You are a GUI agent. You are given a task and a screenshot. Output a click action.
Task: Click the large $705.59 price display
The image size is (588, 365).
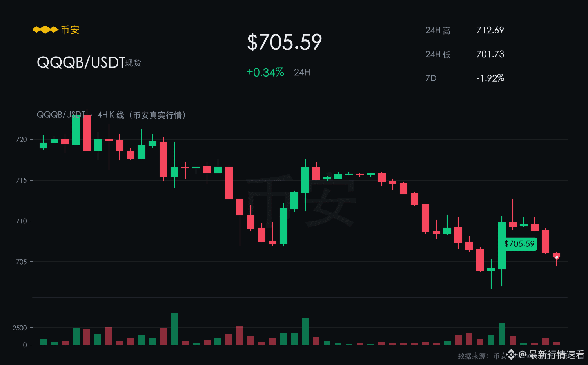(x=285, y=42)
